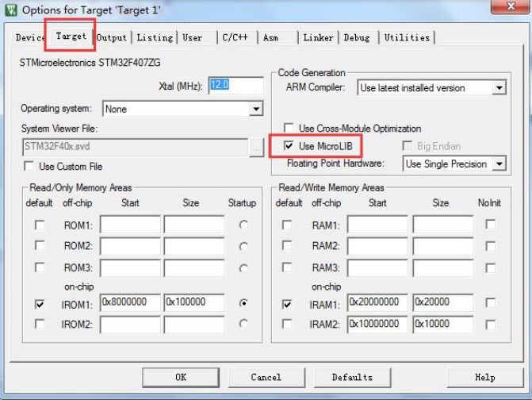Image resolution: width=532 pixels, height=400 pixels.
Task: Select the IROM1 Startup radio button
Action: coord(243,303)
